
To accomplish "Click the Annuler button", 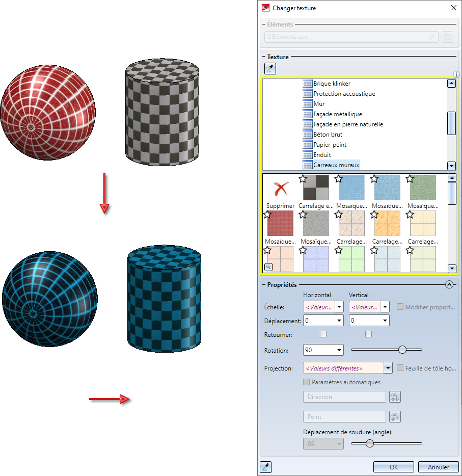I will 439,467.
